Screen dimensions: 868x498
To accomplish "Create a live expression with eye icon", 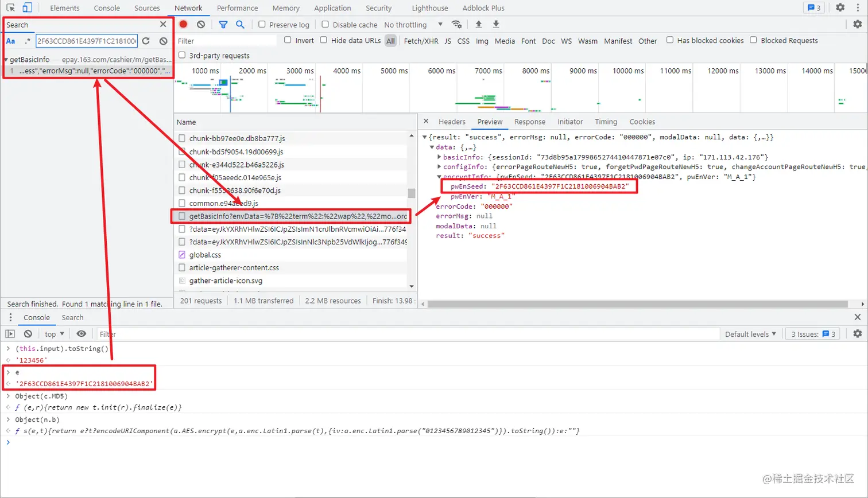I will (82, 334).
